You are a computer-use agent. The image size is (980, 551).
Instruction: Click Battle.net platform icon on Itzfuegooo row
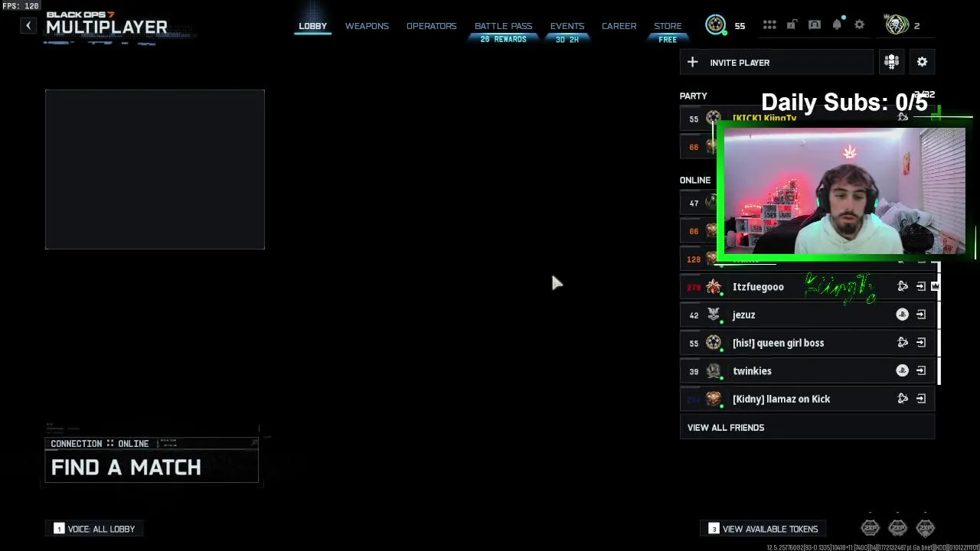coord(903,286)
